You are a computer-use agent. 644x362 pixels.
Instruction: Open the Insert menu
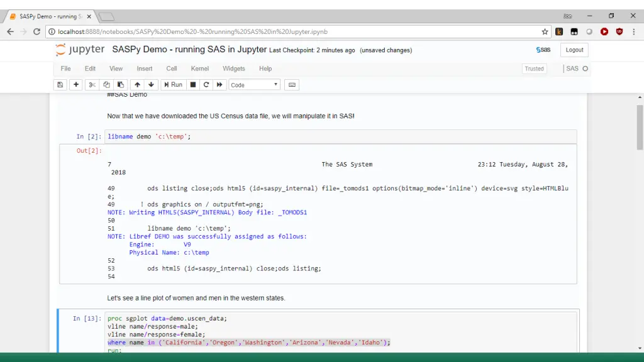[x=145, y=69]
